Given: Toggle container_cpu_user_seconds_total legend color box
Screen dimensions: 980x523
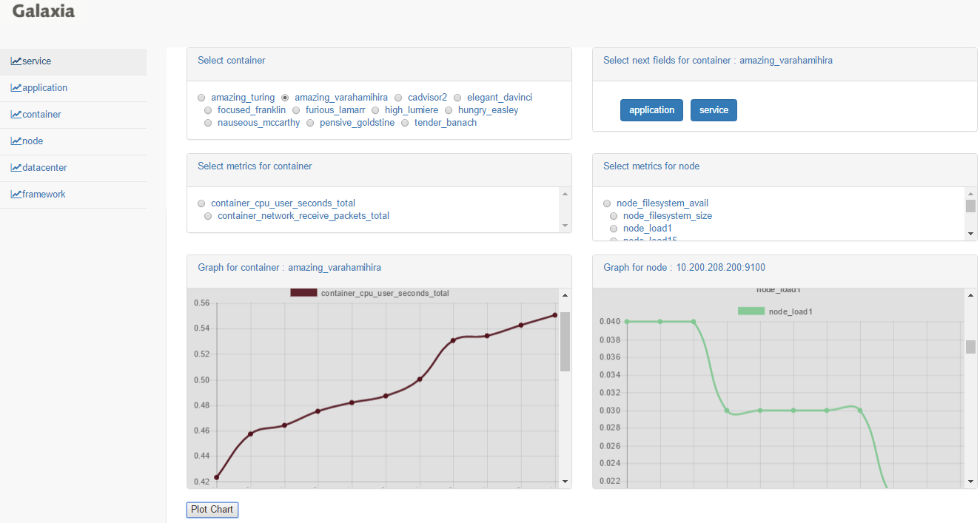Looking at the screenshot, I should click(x=303, y=293).
